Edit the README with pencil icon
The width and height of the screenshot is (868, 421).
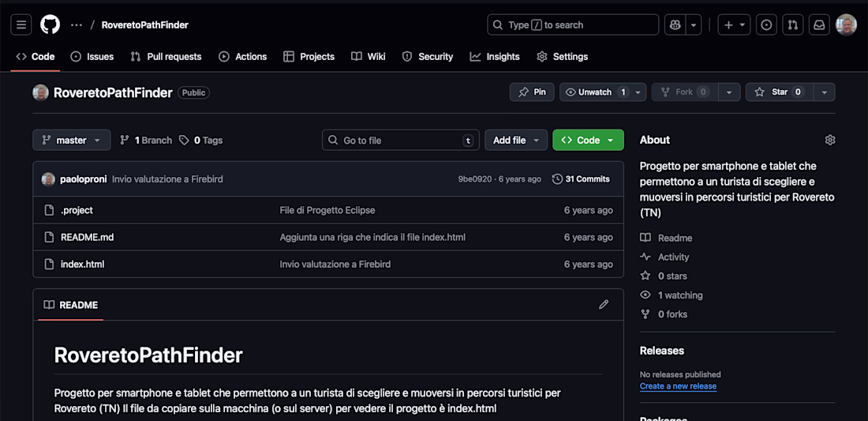click(x=604, y=304)
